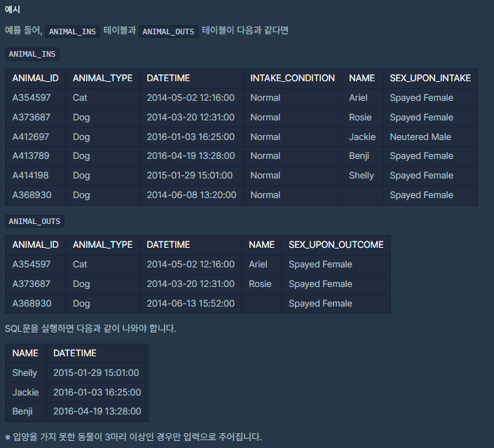
Task: Select inline code ANIMAL_INS in the intro sentence
Action: (72, 31)
